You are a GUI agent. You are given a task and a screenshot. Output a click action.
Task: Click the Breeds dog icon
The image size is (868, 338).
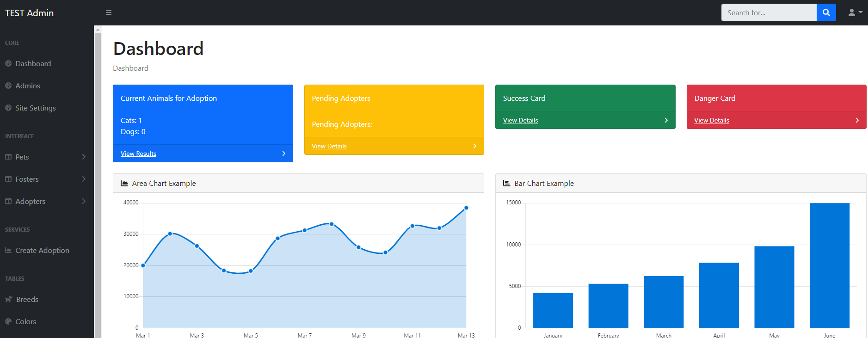pyautogui.click(x=8, y=299)
